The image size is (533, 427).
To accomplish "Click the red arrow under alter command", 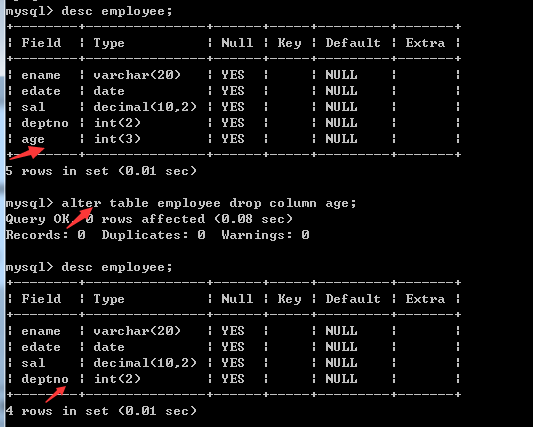I will point(80,218).
